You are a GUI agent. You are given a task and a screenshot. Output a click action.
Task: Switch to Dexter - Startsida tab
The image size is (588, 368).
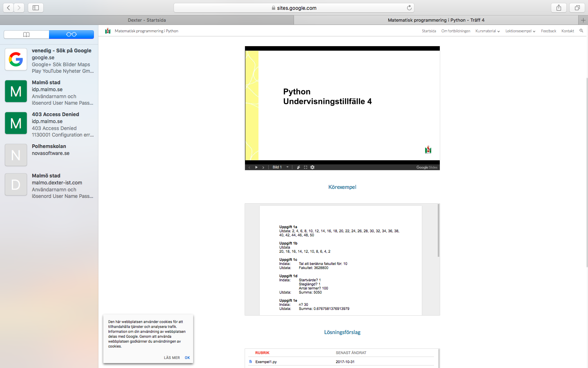147,20
